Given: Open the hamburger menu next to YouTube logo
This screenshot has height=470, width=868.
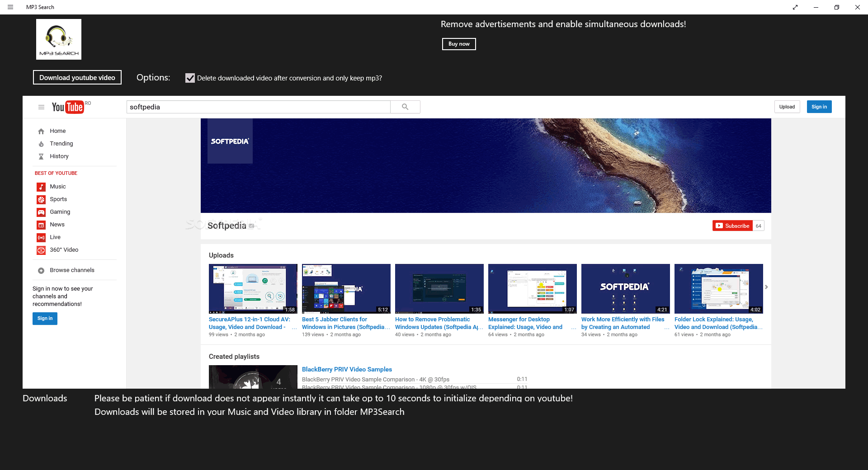Looking at the screenshot, I should click(x=41, y=107).
